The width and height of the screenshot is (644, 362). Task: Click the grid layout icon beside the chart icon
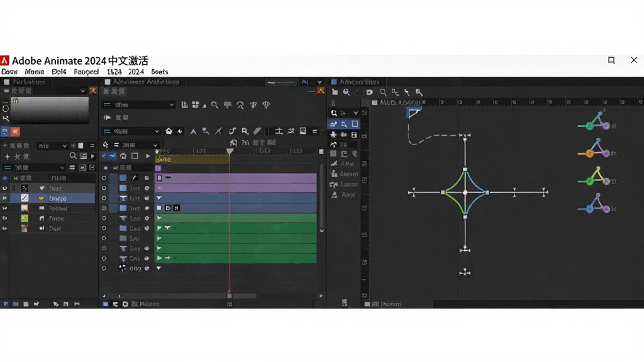196,105
